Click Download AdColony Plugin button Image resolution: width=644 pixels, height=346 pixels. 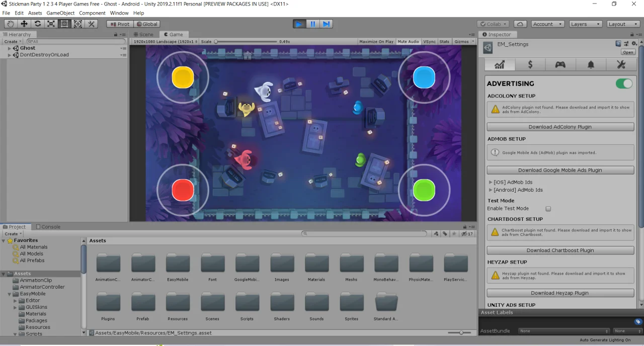560,127
